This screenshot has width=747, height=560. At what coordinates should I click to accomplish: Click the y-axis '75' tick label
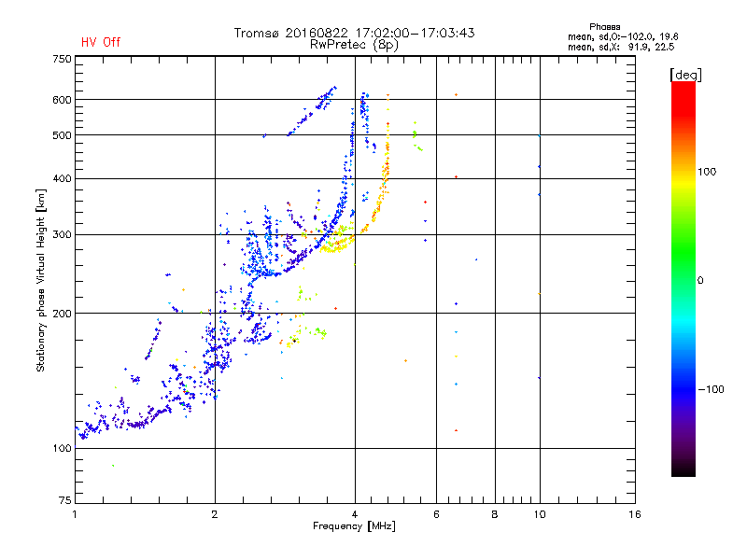(65, 500)
